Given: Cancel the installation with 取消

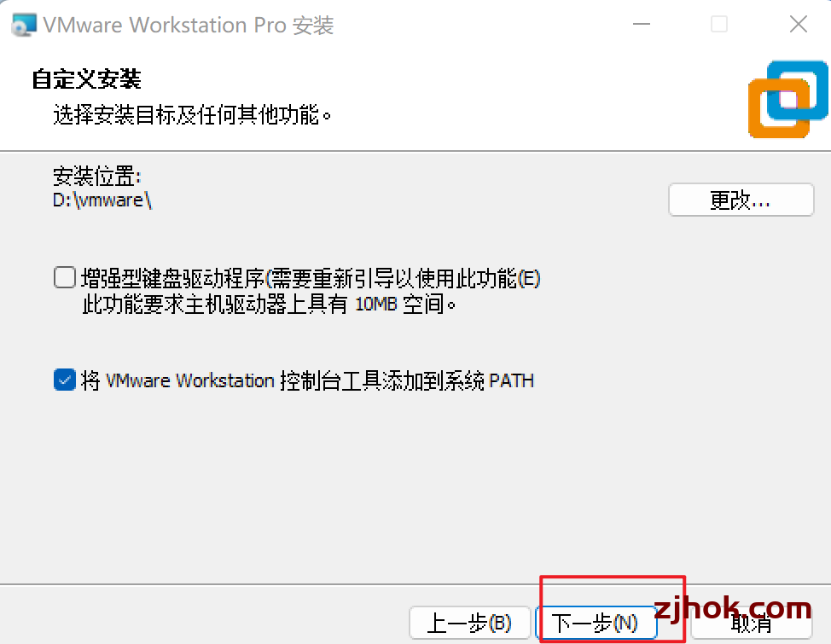Looking at the screenshot, I should pyautogui.click(x=752, y=624).
